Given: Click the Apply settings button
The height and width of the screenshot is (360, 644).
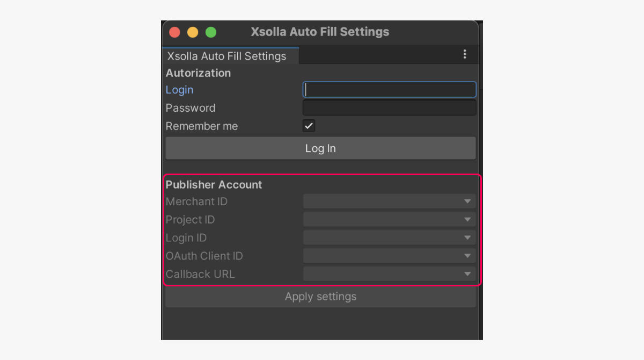Looking at the screenshot, I should [x=320, y=297].
